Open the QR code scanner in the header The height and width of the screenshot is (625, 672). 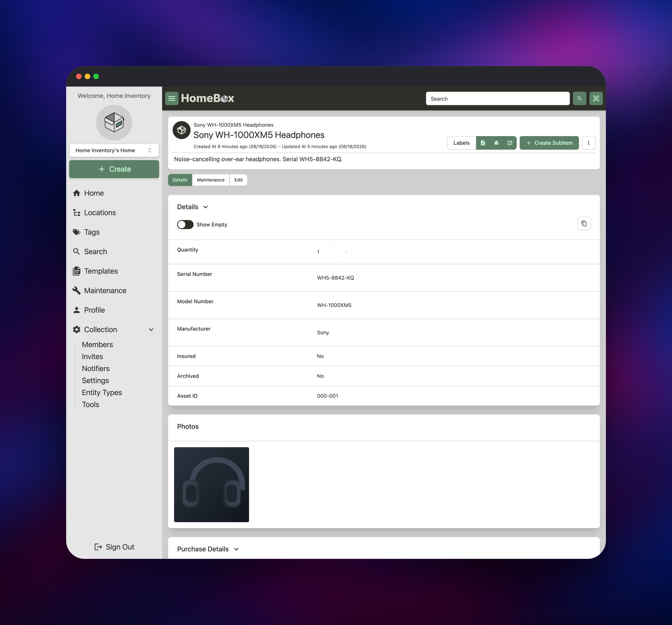click(x=596, y=98)
